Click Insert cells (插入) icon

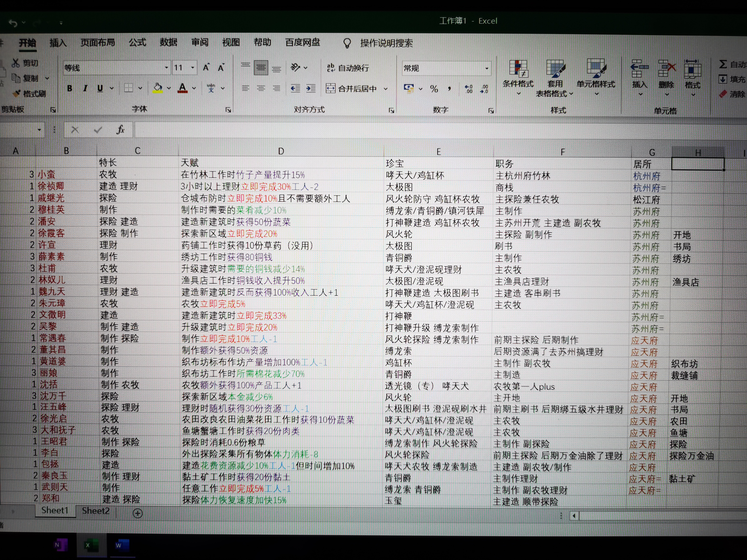[640, 69]
